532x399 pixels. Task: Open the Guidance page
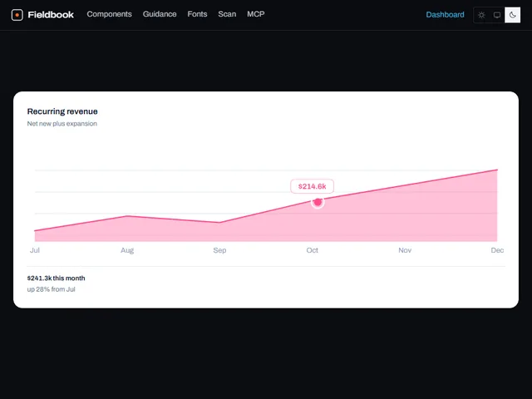coord(160,14)
